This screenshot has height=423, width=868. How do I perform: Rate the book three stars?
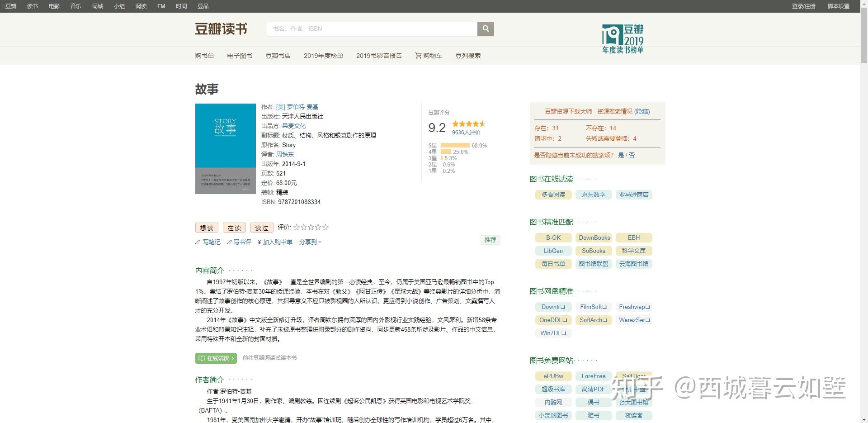click(311, 227)
